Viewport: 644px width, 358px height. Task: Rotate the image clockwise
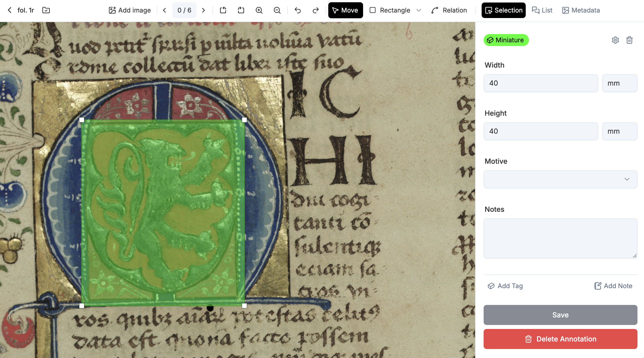pyautogui.click(x=241, y=10)
